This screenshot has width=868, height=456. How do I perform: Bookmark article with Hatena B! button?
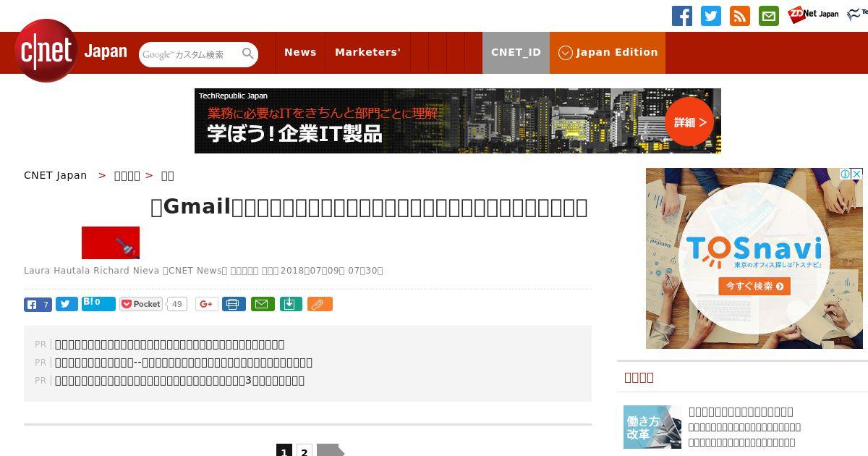pos(98,303)
